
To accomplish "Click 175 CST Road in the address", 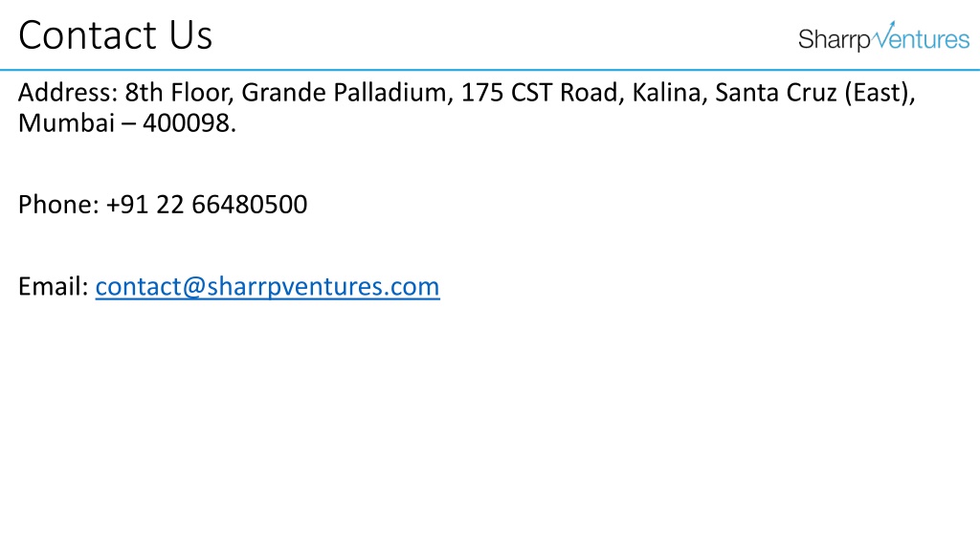I will pos(542,93).
